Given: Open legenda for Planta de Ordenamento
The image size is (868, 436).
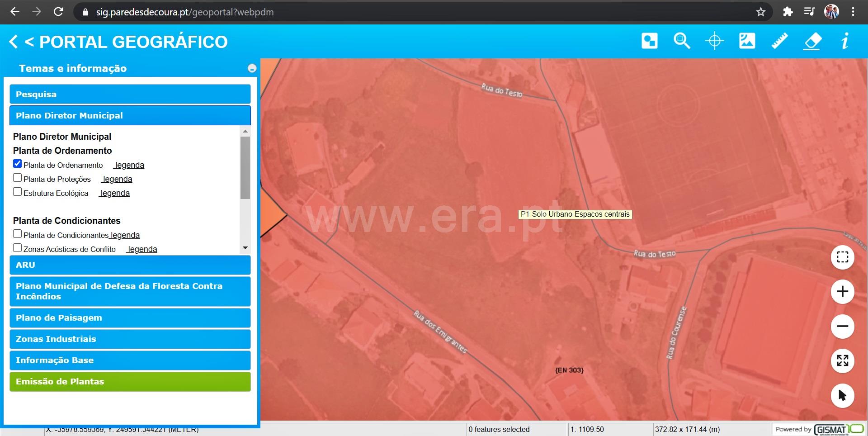Looking at the screenshot, I should point(129,165).
